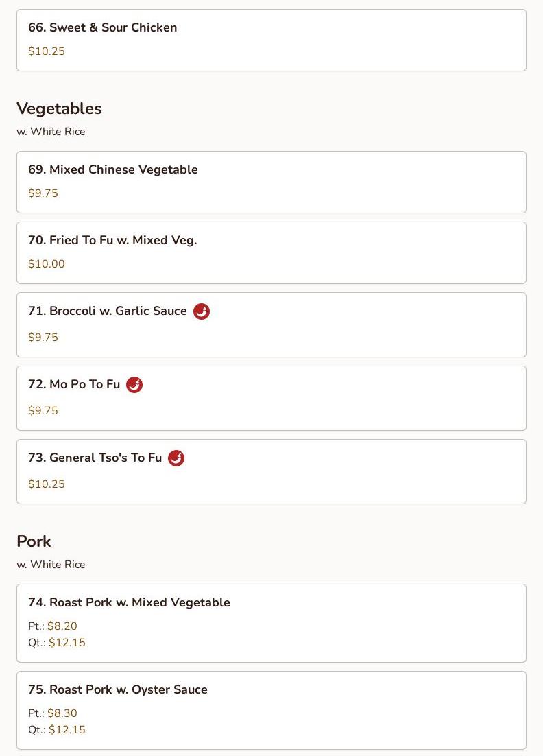
Task: Choose 70. Fried To Fu w. Mixed Veg.
Action: (x=271, y=252)
